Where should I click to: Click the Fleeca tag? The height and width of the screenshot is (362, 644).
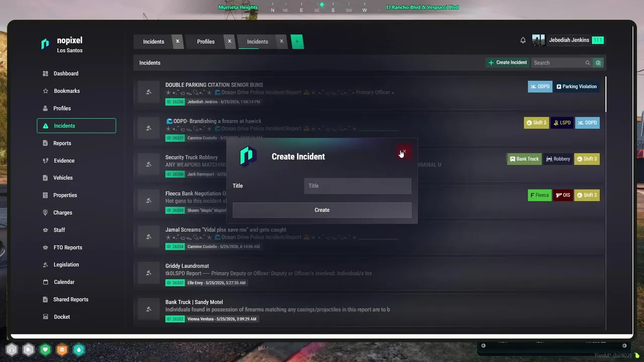pyautogui.click(x=539, y=195)
